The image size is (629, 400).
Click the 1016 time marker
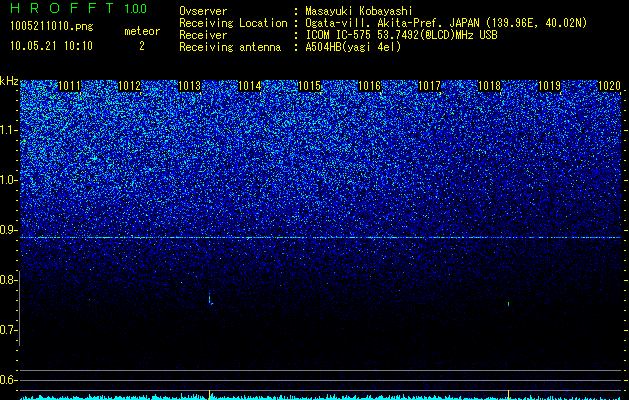[x=369, y=86]
